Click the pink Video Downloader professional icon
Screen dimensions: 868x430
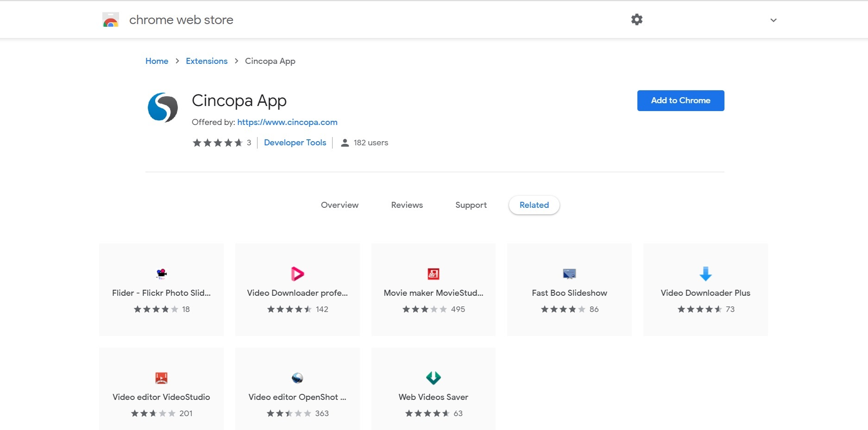click(x=297, y=274)
